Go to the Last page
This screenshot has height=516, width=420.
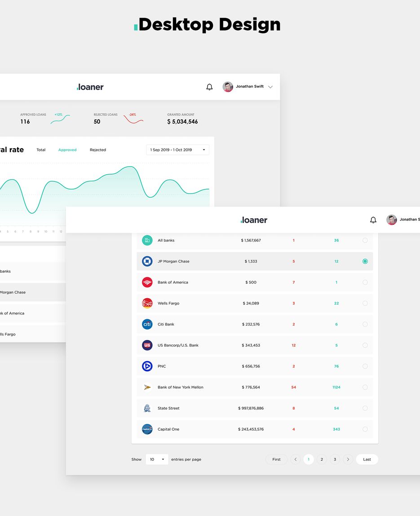(367, 459)
